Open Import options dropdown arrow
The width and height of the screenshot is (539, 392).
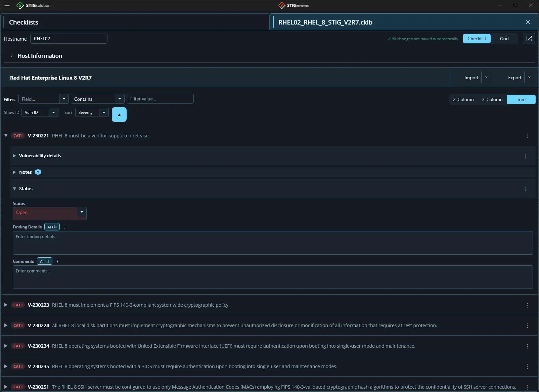coord(486,78)
